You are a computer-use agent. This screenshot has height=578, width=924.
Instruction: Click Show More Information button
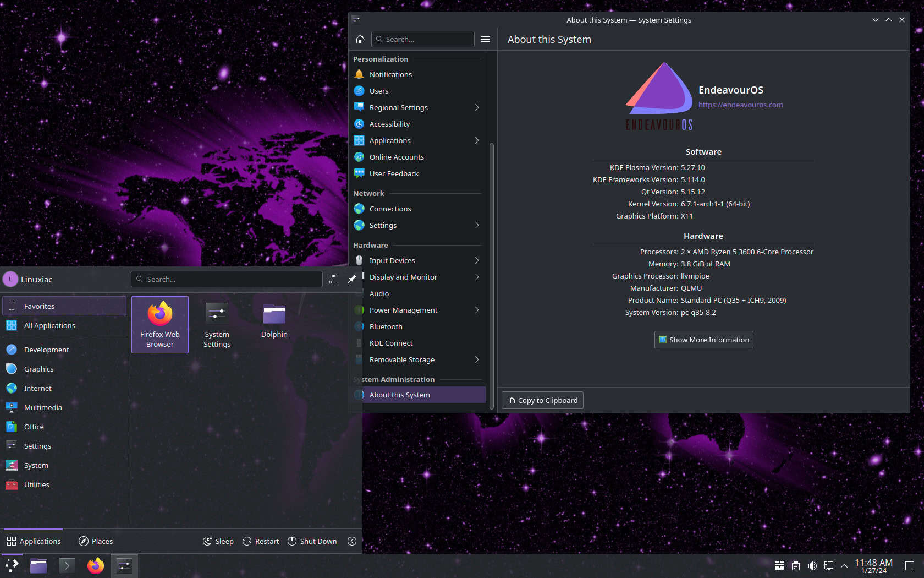pos(703,340)
